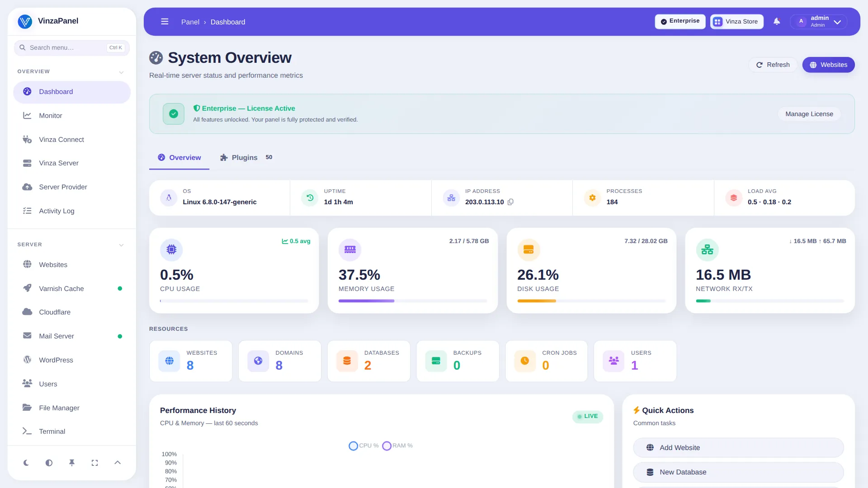Click the admin avatar circle
Screen dimensions: 868x488
point(801,21)
